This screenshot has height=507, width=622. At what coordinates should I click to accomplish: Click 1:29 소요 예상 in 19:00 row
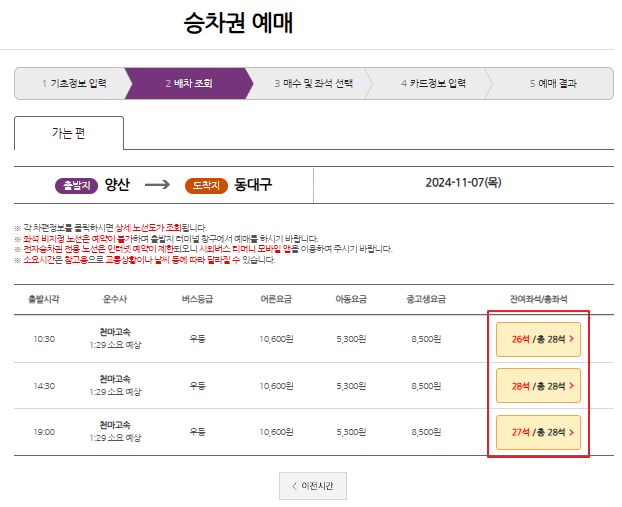click(x=115, y=438)
